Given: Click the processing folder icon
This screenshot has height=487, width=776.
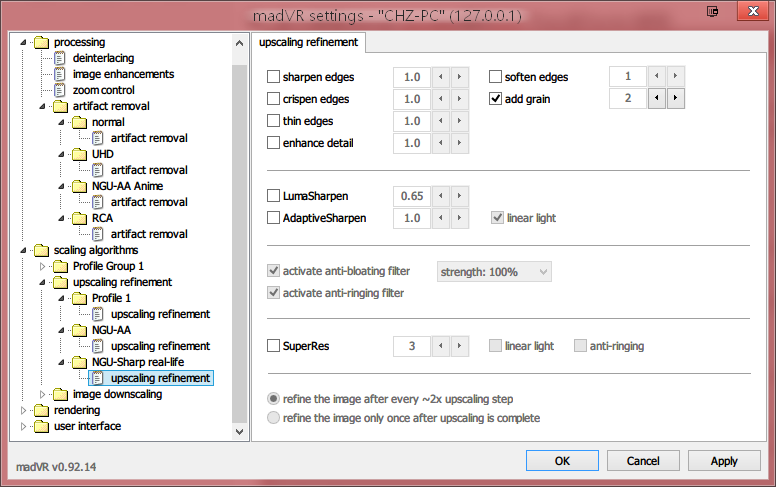Looking at the screenshot, I should [42, 43].
